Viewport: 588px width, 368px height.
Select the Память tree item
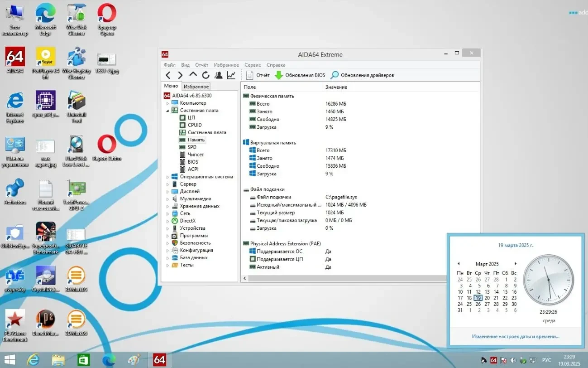click(x=196, y=140)
